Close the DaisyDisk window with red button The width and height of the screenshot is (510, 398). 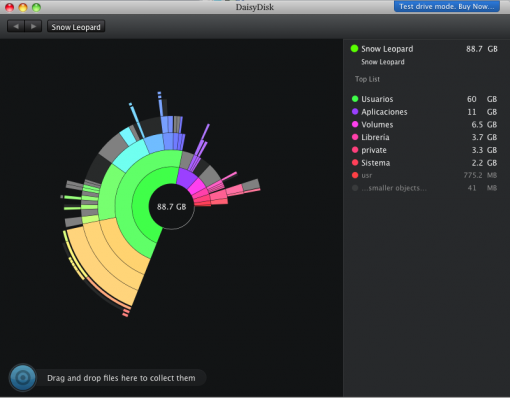(9, 7)
